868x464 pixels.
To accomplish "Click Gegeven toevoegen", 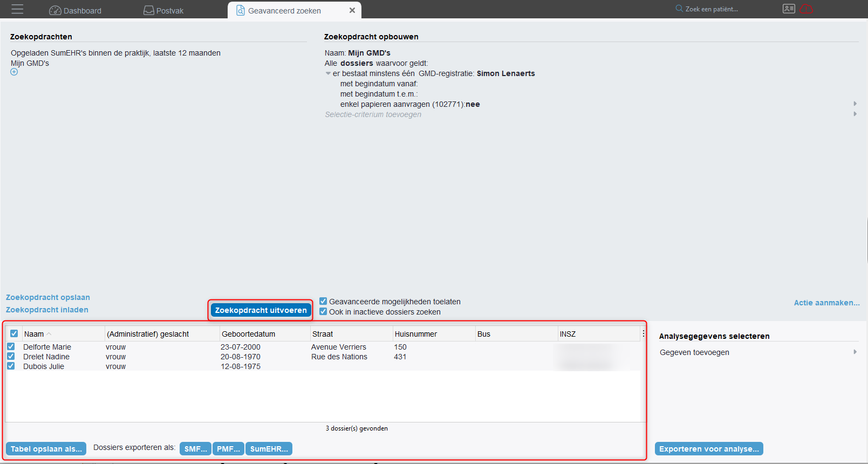I will click(x=694, y=352).
